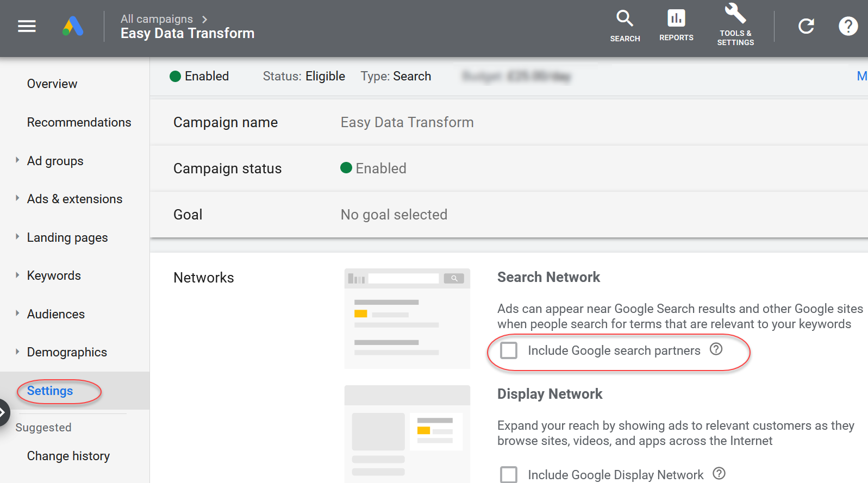Image resolution: width=868 pixels, height=483 pixels.
Task: Expand the Audiences section
Action: click(x=17, y=313)
